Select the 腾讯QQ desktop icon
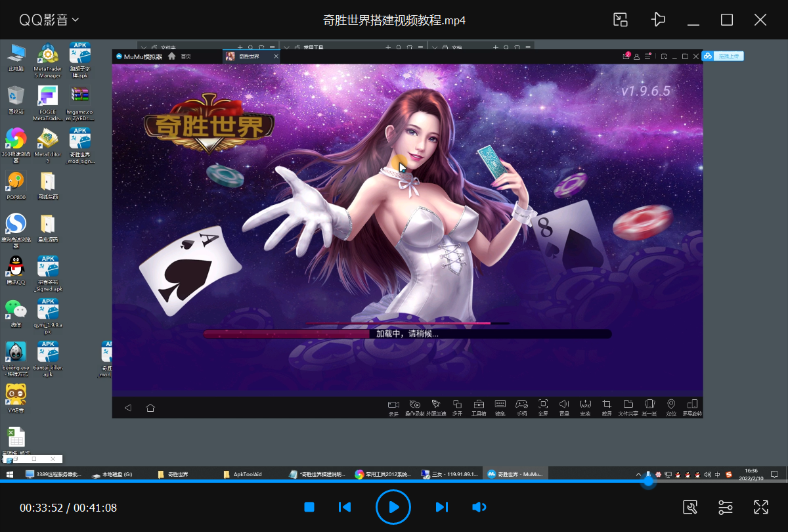788x532 pixels. [x=16, y=271]
